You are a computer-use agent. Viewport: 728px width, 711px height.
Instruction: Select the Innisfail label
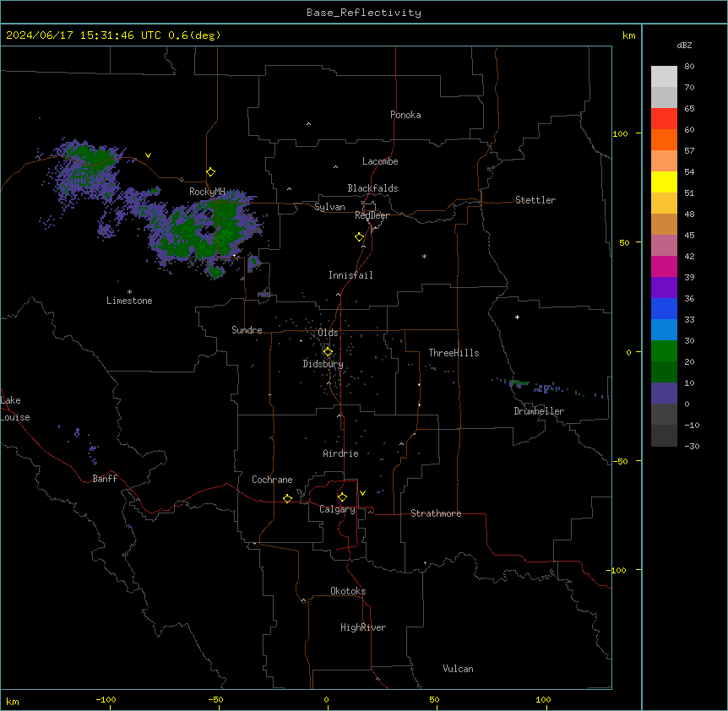pyautogui.click(x=350, y=275)
